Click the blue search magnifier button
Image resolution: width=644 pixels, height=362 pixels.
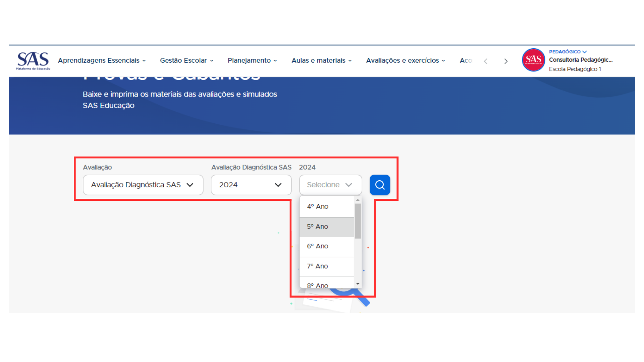click(380, 185)
